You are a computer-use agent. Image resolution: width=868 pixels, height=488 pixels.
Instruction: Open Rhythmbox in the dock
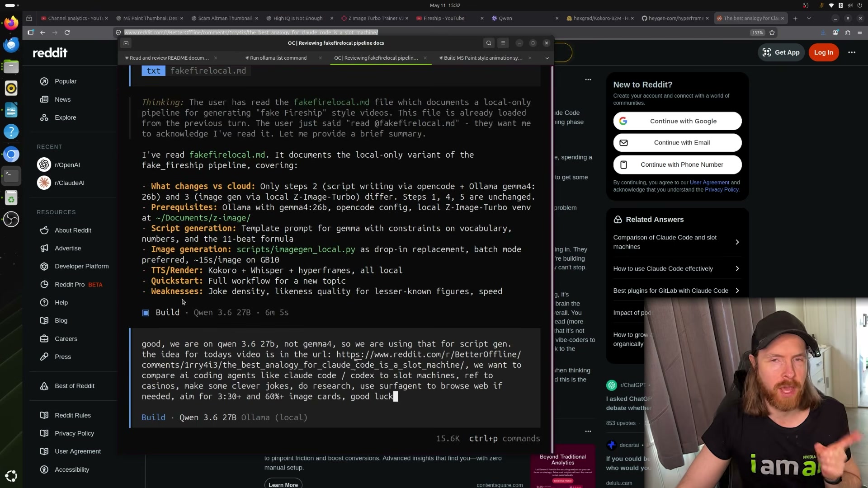pos(11,88)
